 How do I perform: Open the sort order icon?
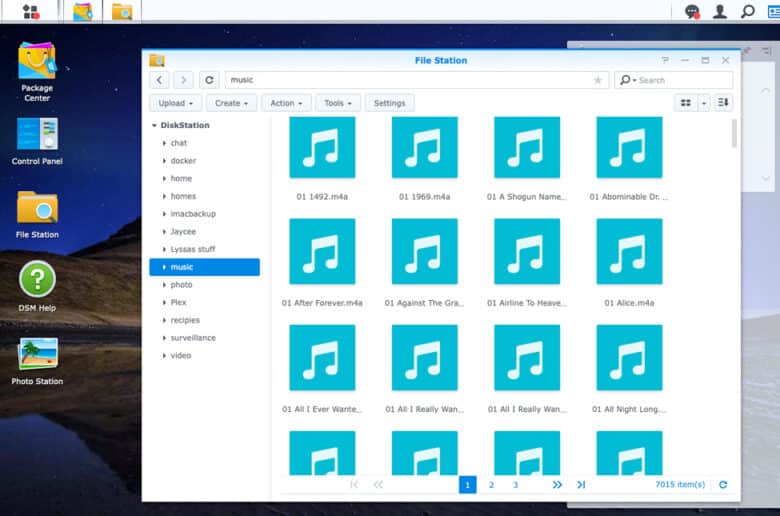coord(723,103)
